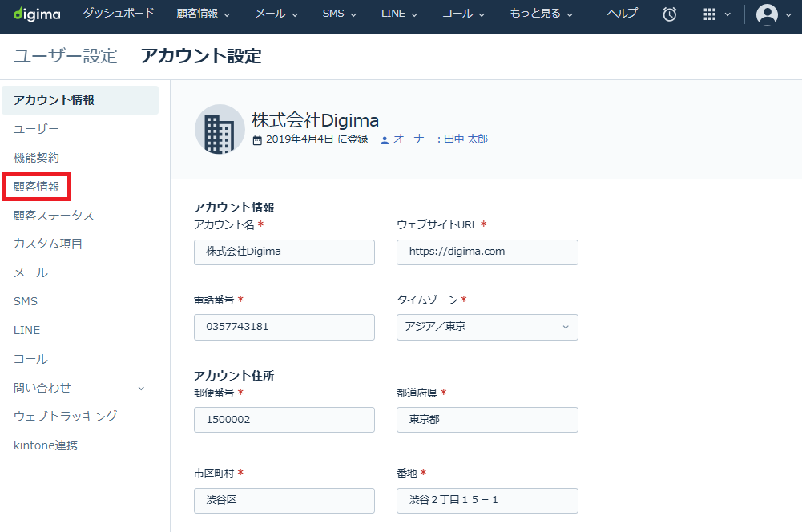The width and height of the screenshot is (802, 532).
Task: Open 顧客ステータス in sidebar
Action: (x=54, y=216)
